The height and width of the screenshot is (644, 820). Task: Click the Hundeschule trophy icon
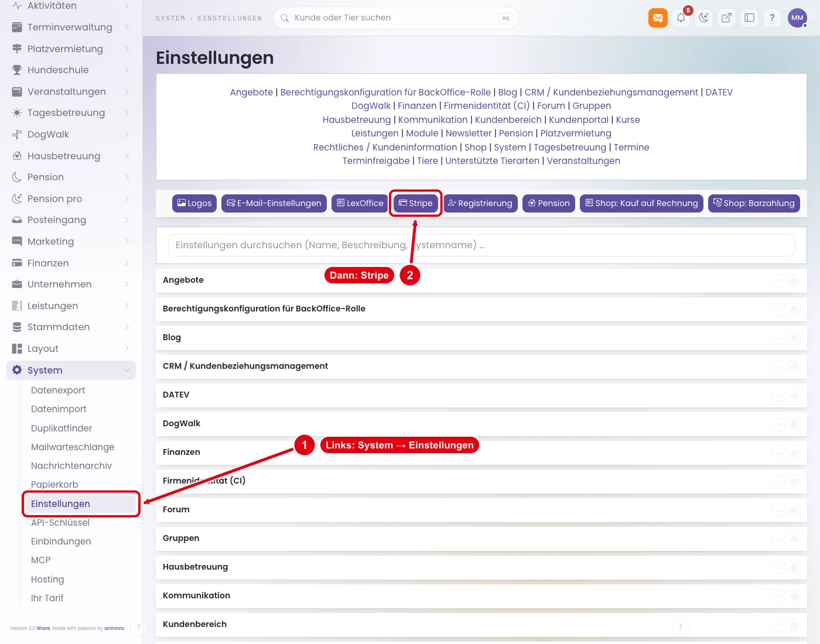[x=17, y=70]
